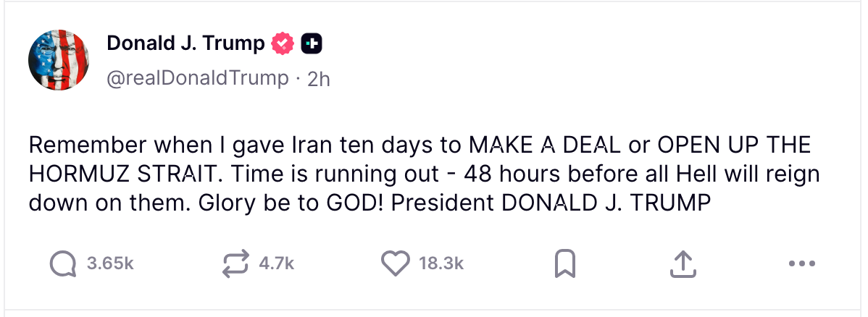Open the Donald J. Trump display name
Viewport: 868px width, 317px height.
click(x=185, y=44)
